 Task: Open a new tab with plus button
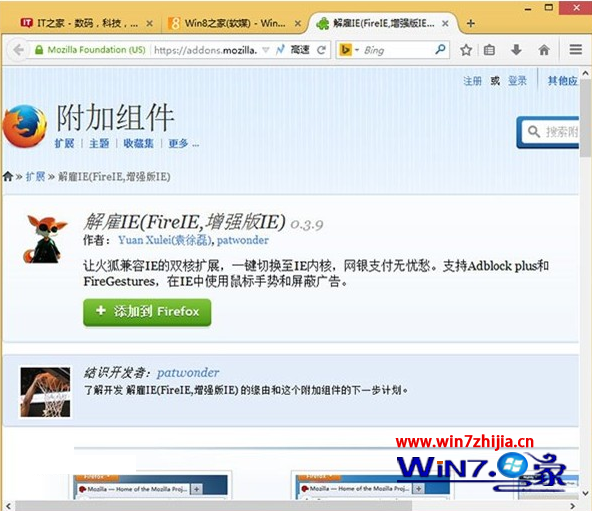tap(470, 23)
